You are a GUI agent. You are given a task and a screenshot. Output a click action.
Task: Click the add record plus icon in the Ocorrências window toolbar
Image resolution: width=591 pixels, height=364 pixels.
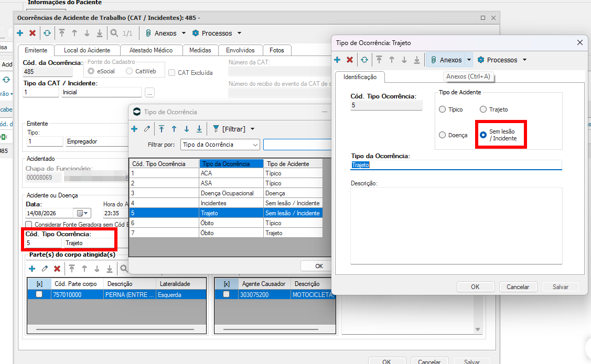pyautogui.click(x=20, y=33)
